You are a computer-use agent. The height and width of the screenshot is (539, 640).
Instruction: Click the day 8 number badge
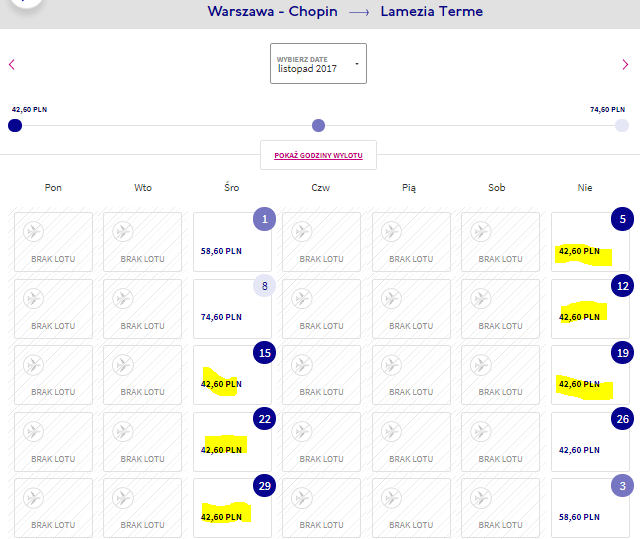[x=264, y=286]
